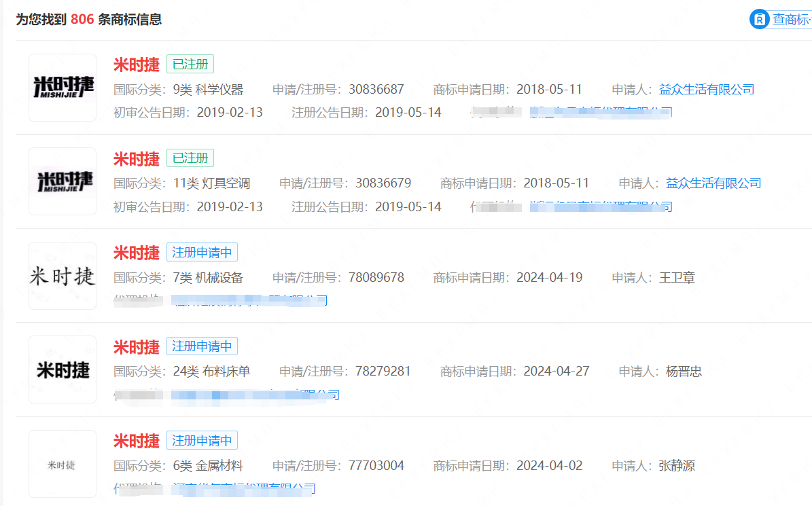Image resolution: width=812 pixels, height=506 pixels.
Task: Select applicant name 王卫章
Action: point(677,278)
